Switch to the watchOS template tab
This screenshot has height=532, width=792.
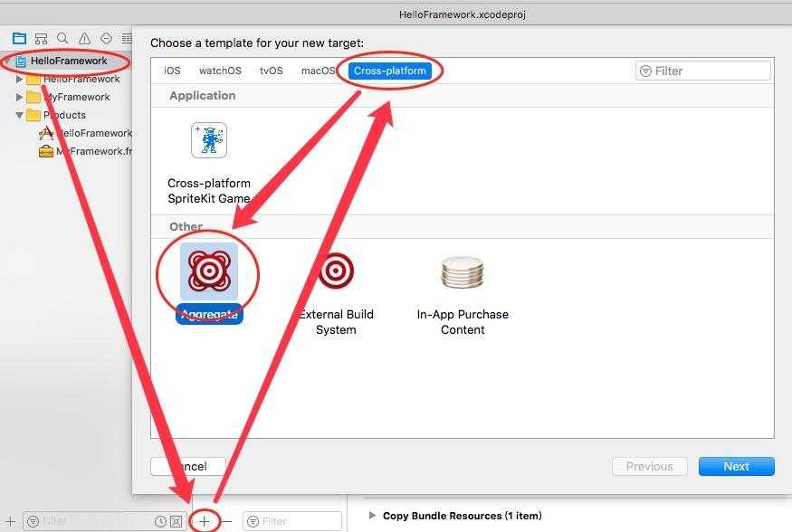(x=220, y=71)
